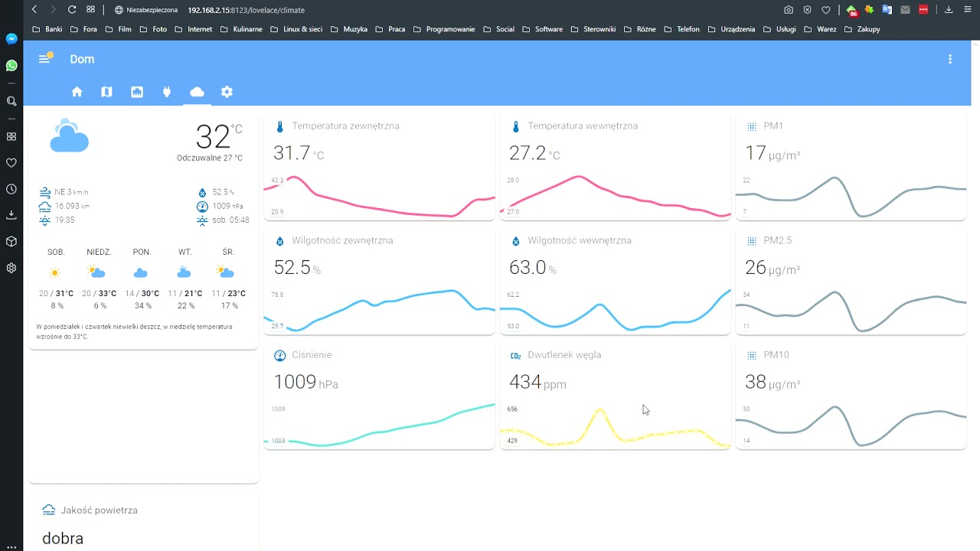Screen dimensions: 980x551
Task: Open the Banki bookmarks folder
Action: [x=47, y=29]
